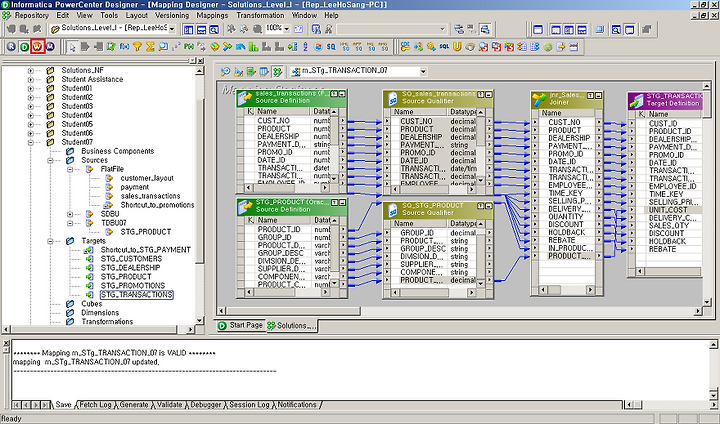Add a Lookup transformation icon
Viewport: 720px width, 424px height.
[x=163, y=47]
